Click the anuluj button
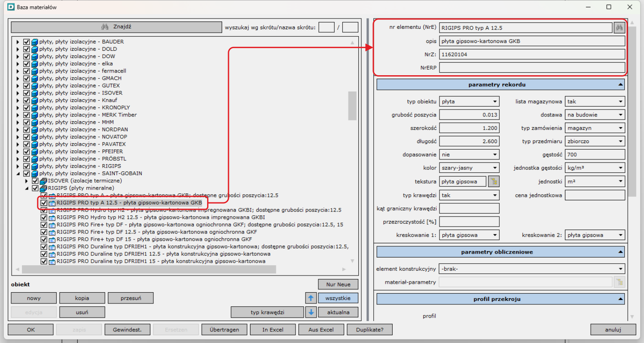The image size is (644, 343). 613,330
